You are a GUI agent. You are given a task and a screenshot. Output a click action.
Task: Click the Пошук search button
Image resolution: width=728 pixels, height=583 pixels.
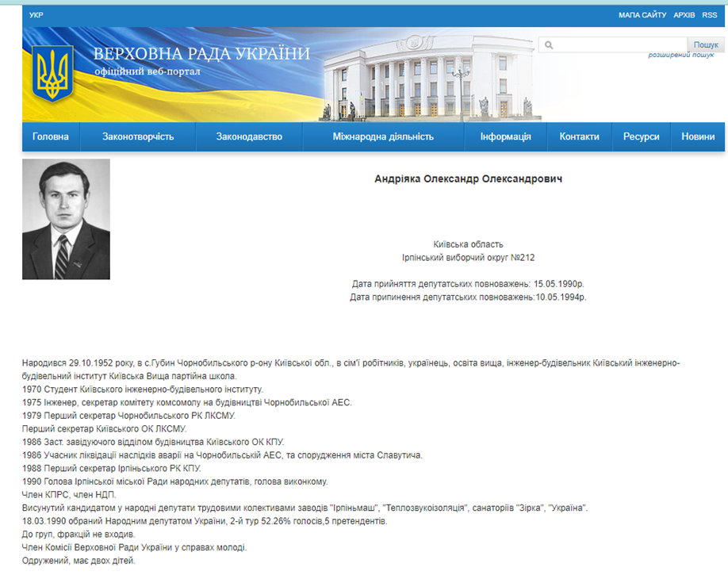point(706,44)
